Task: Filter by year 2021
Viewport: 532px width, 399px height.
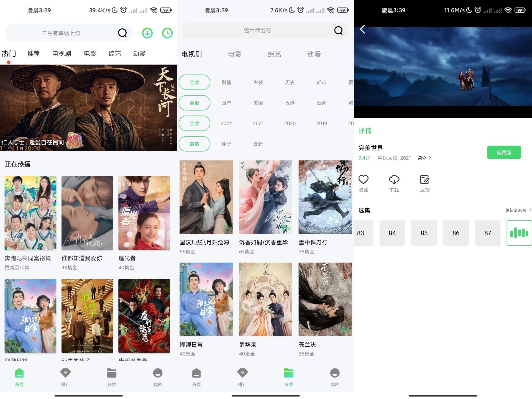Action: (258, 123)
